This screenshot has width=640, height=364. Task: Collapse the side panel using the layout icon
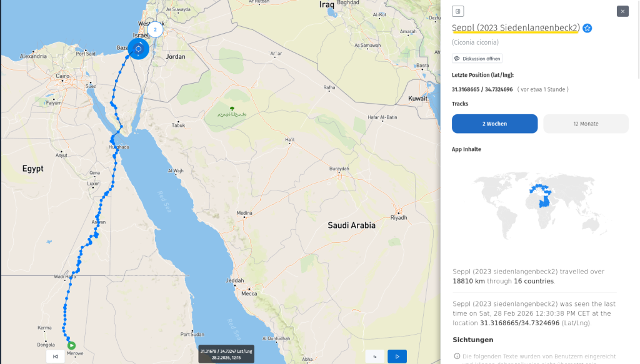457,11
